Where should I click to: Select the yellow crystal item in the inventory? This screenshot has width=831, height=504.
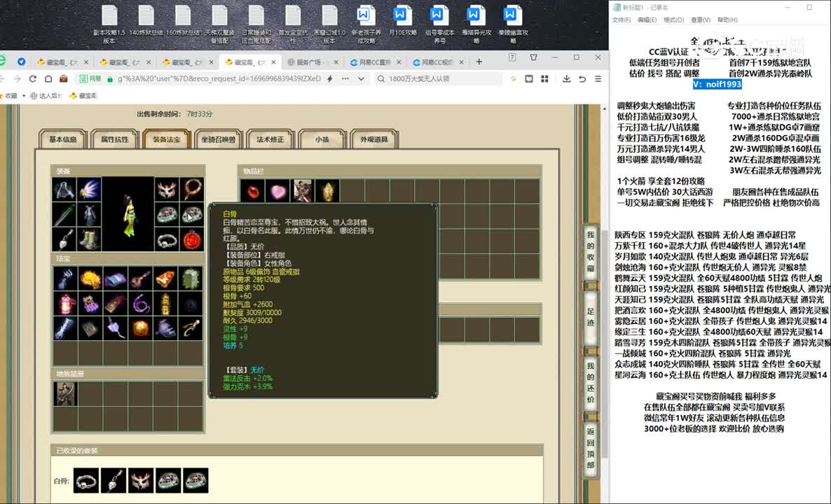[327, 191]
